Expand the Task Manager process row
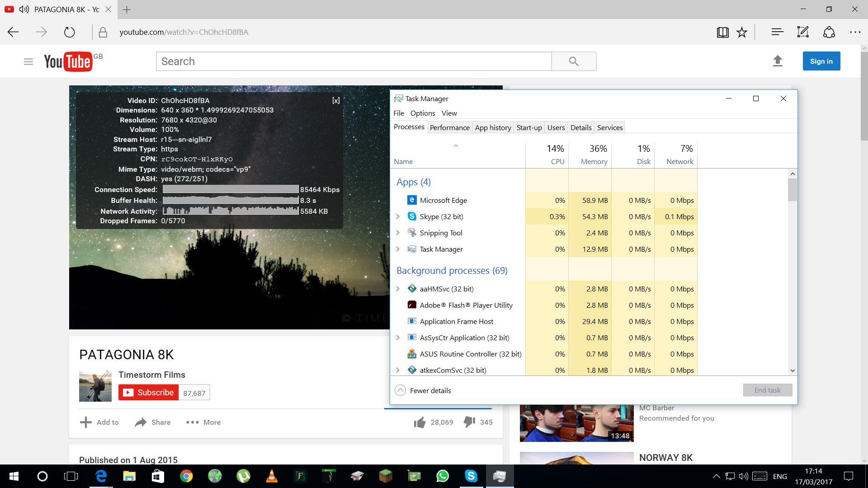This screenshot has width=868, height=488. (398, 249)
